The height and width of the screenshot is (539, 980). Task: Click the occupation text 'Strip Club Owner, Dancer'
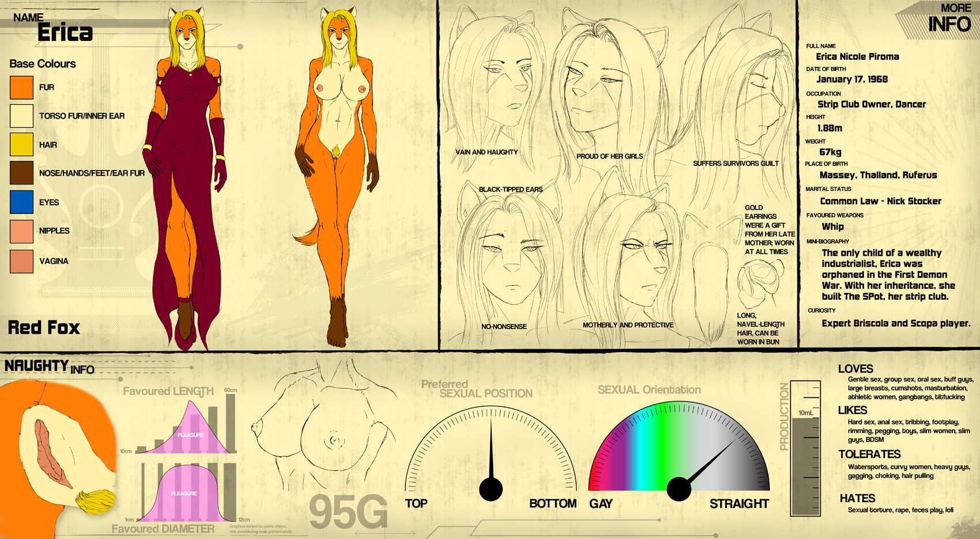(x=871, y=104)
